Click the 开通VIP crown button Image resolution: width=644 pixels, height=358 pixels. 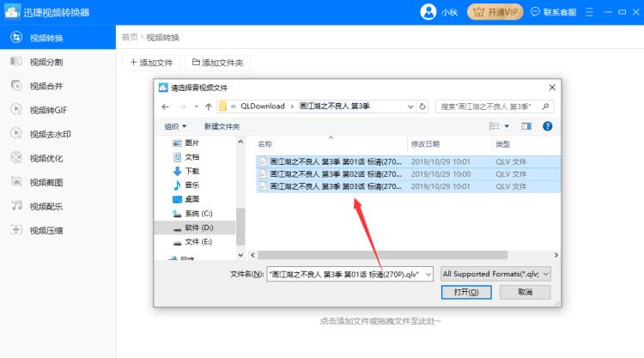tap(495, 12)
